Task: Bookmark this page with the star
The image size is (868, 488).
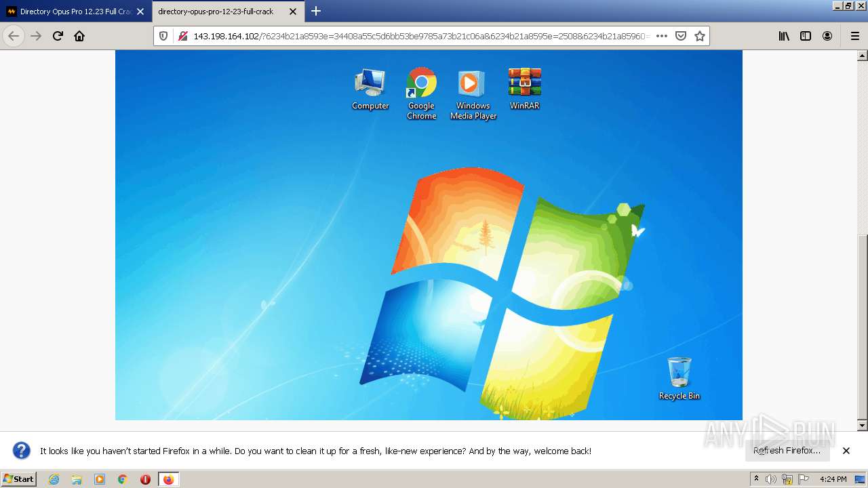Action: [x=700, y=36]
